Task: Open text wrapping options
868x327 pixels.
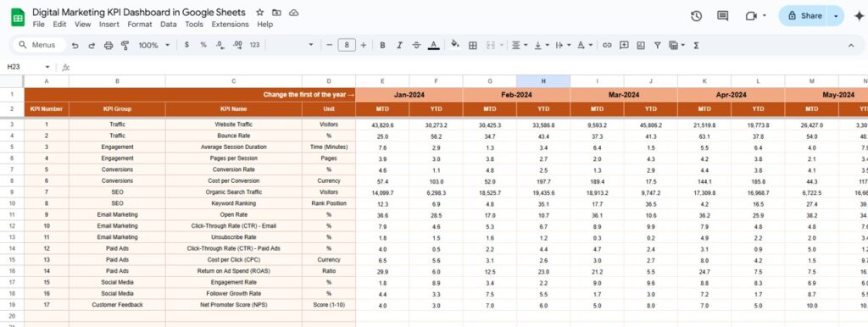Action: coord(562,46)
